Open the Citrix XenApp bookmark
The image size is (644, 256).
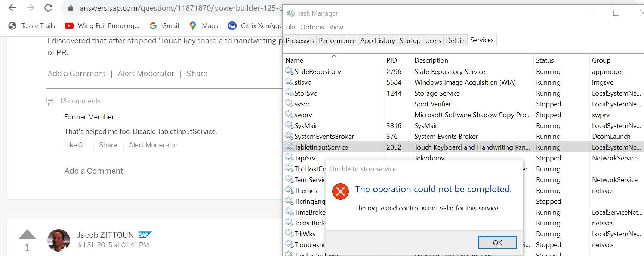pos(255,26)
